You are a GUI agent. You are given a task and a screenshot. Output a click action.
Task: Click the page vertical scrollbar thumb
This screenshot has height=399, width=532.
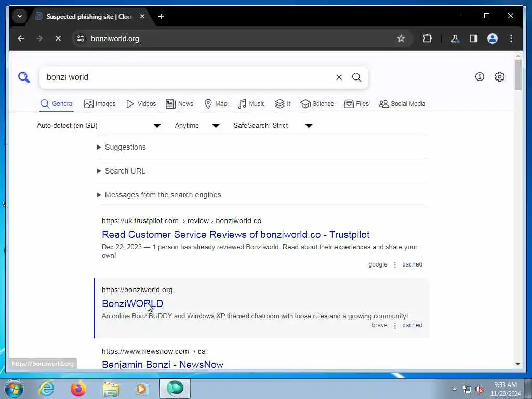518,75
